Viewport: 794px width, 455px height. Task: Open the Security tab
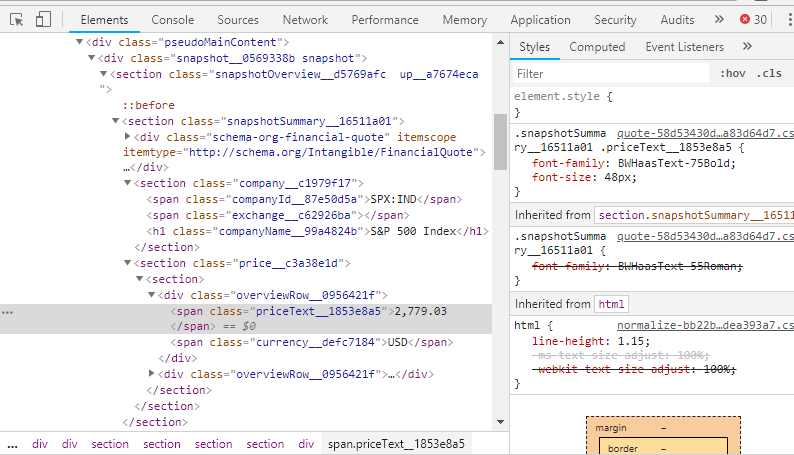pyautogui.click(x=615, y=20)
